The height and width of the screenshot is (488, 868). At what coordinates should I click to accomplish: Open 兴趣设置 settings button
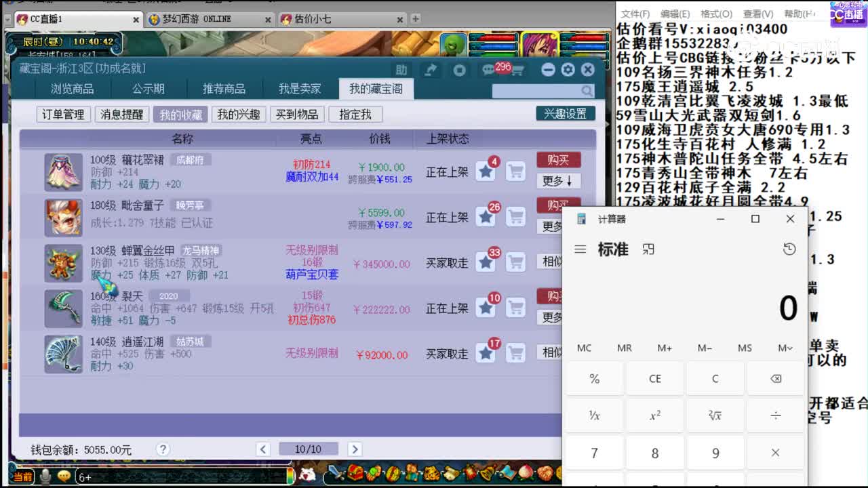tap(566, 112)
